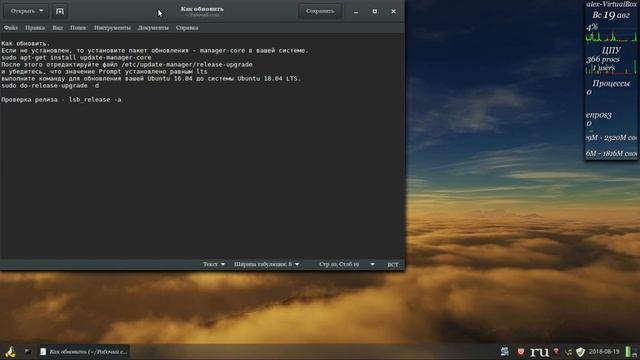Close the text editor window
Screen dimensions: 640x360
(x=393, y=11)
